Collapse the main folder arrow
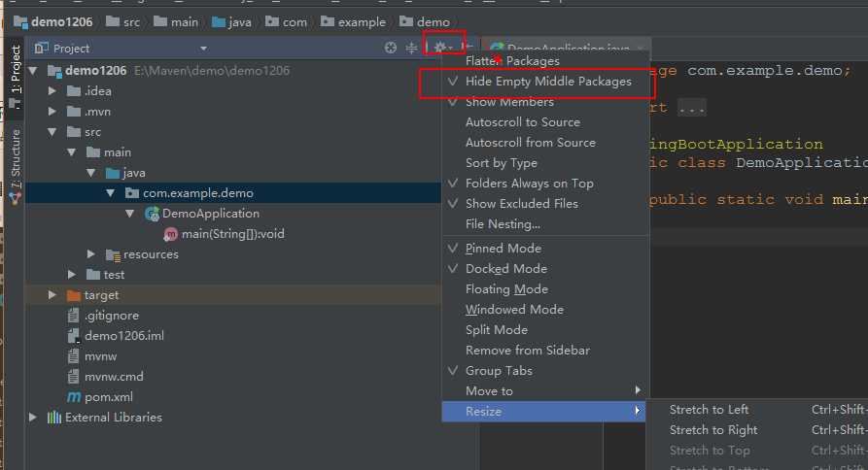The height and width of the screenshot is (470, 868). (71, 152)
